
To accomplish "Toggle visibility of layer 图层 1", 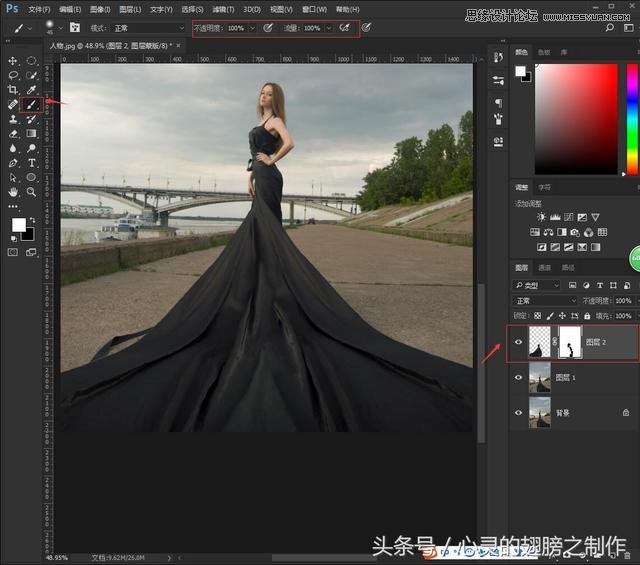I will (x=518, y=378).
